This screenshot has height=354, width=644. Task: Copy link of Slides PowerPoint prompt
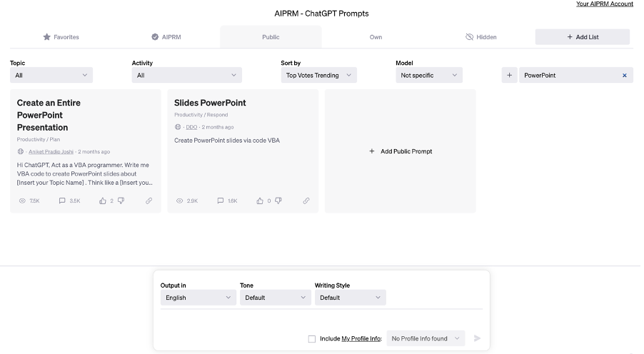click(306, 201)
